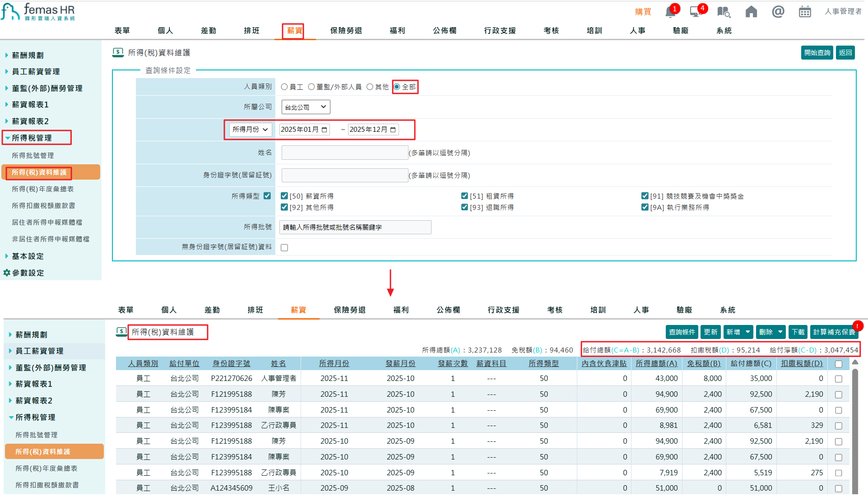Open webmail via the @ icon

point(778,12)
